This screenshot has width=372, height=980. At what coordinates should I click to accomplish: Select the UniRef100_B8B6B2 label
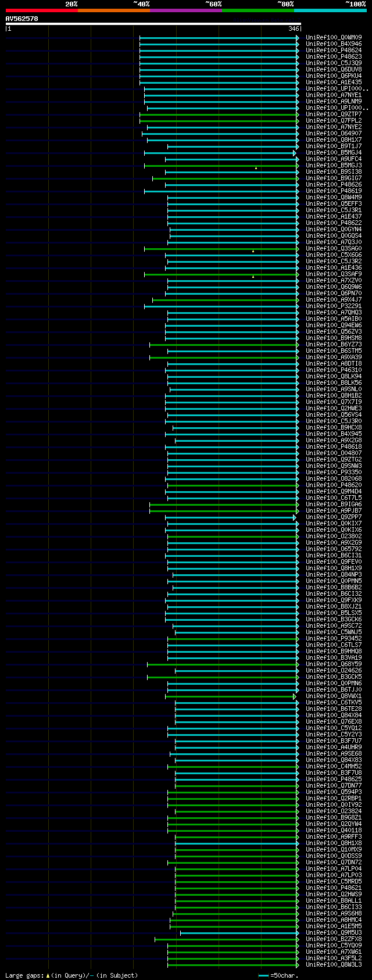334,588
